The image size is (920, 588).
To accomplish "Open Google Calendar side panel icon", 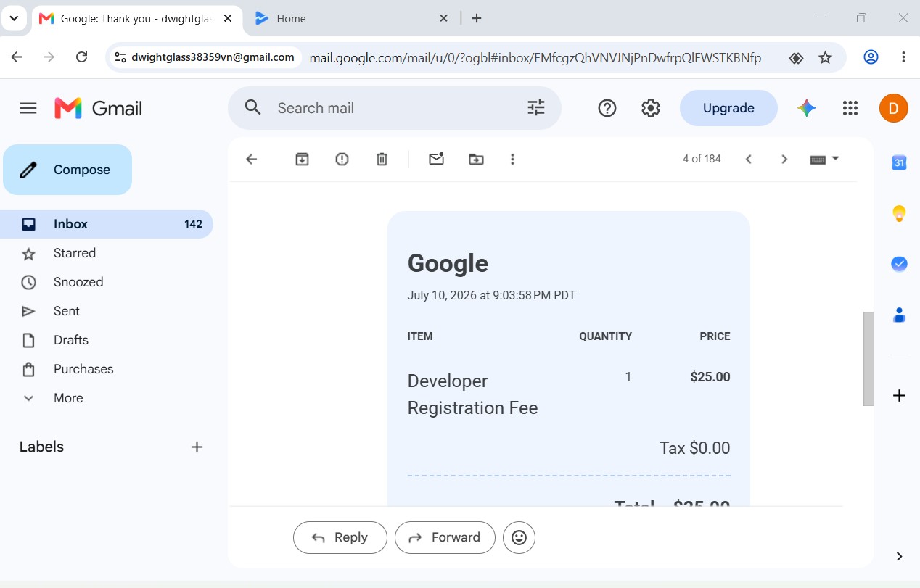I will tap(899, 162).
